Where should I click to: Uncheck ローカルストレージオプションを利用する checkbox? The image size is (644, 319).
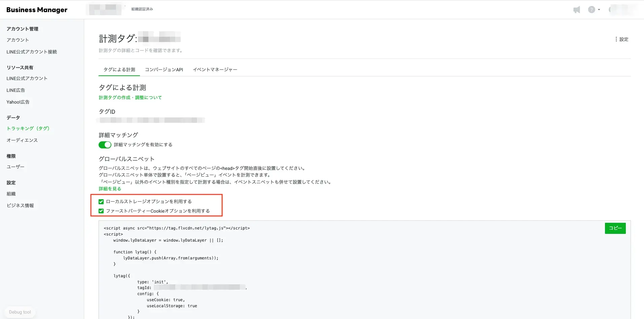[x=101, y=202]
